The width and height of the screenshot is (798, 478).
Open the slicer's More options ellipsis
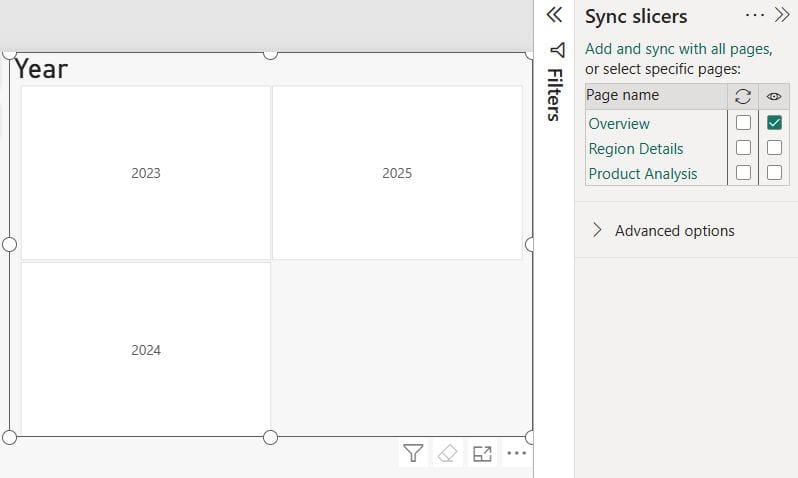(x=517, y=453)
